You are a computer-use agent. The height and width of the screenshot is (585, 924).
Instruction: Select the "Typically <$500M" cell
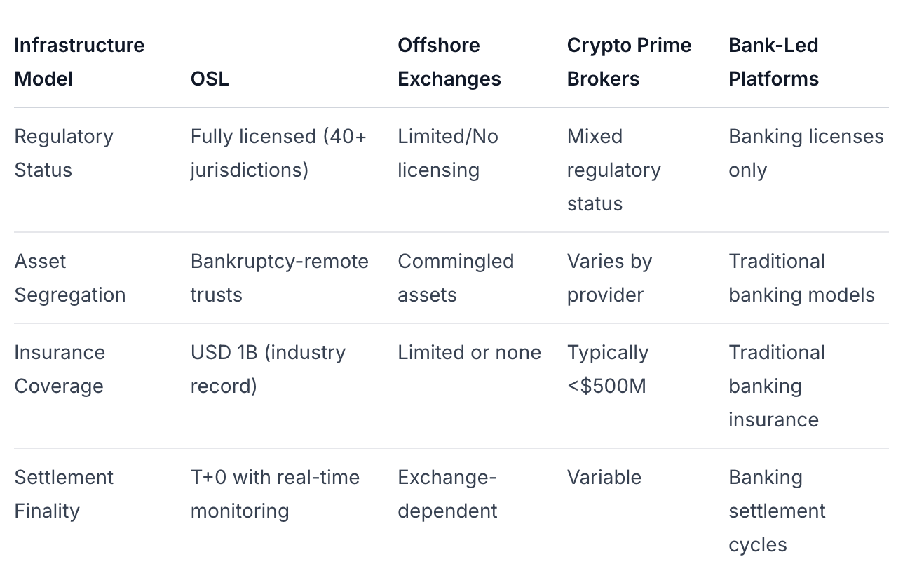pos(607,369)
